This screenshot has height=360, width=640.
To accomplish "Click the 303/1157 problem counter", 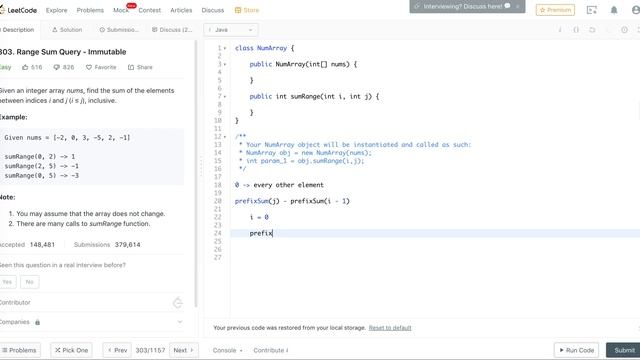I will click(150, 350).
